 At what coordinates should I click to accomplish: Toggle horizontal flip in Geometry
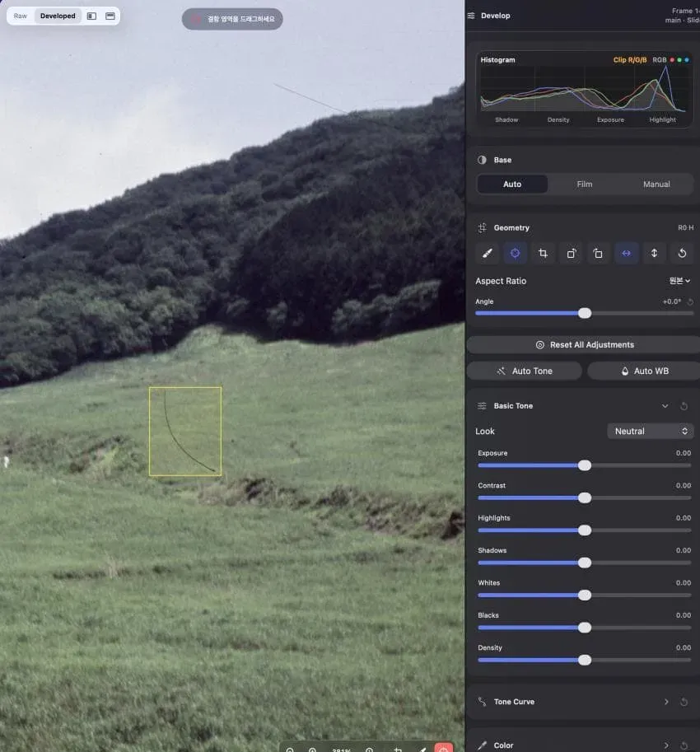[626, 253]
